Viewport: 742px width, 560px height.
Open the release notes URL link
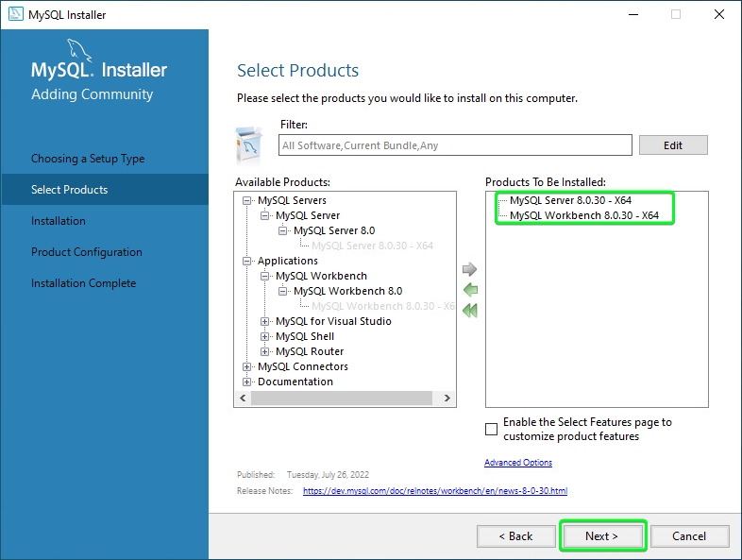[435, 491]
